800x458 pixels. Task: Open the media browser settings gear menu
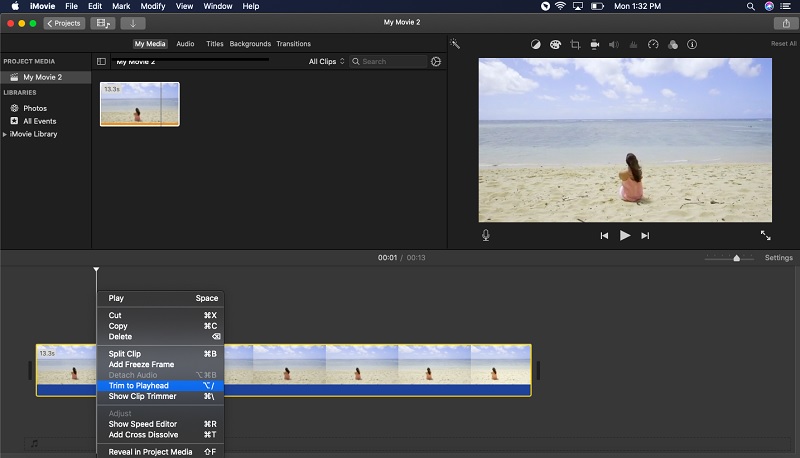click(x=436, y=62)
